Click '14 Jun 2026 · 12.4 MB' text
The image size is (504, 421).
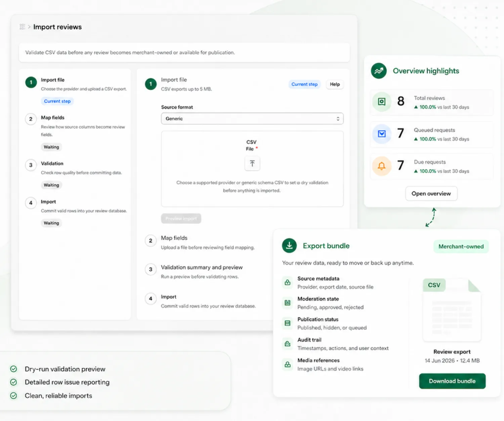coord(452,361)
